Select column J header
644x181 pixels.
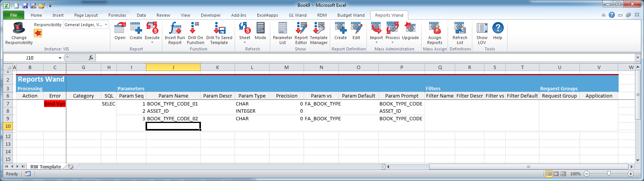click(173, 67)
